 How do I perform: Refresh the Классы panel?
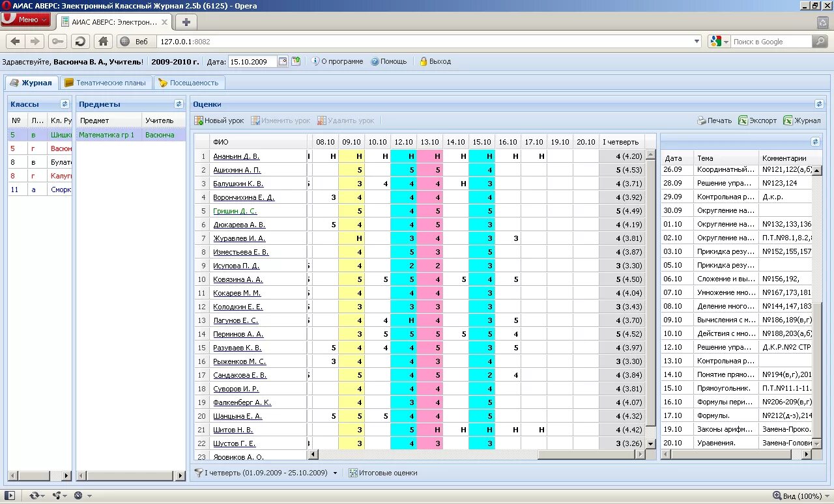click(65, 104)
